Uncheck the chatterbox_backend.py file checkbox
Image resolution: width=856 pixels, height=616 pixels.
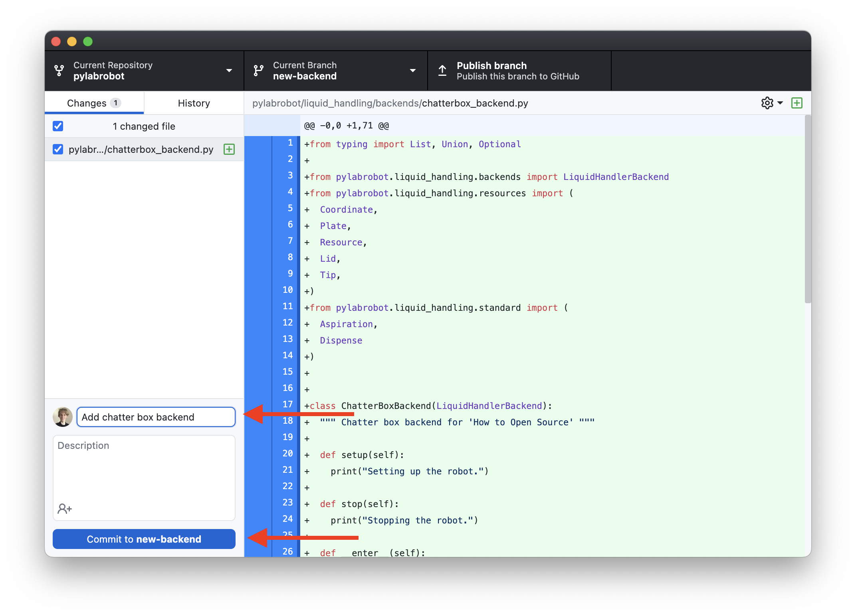point(58,149)
